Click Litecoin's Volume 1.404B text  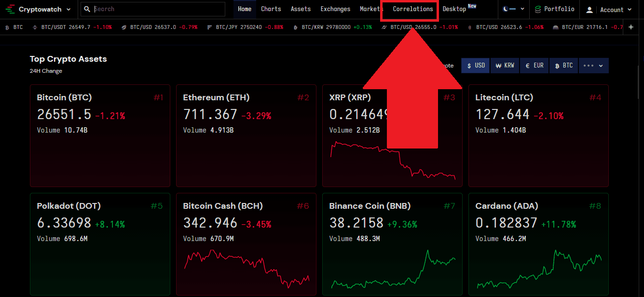click(500, 130)
